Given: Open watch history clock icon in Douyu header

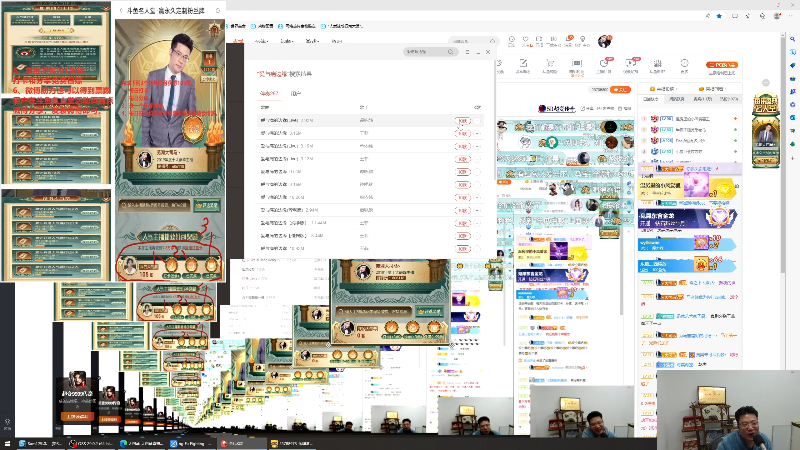Looking at the screenshot, I should pos(512,41).
